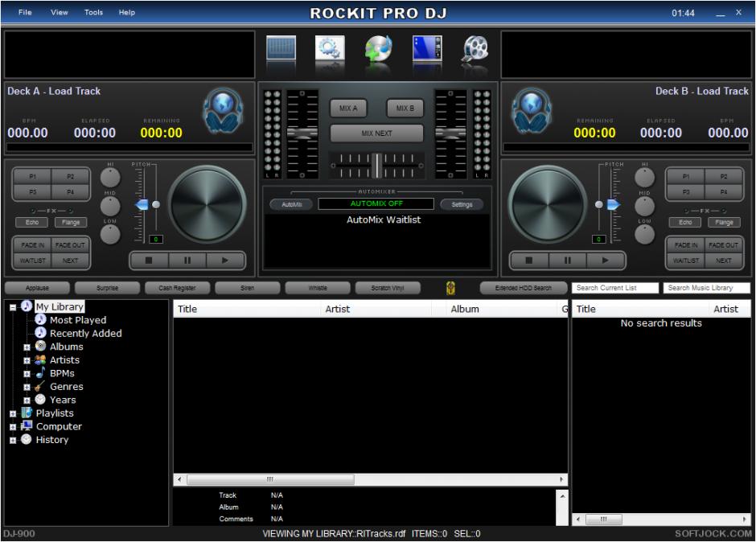Screen dimensions: 756x542
Task: Click the History clock icon
Action: [x=27, y=439]
